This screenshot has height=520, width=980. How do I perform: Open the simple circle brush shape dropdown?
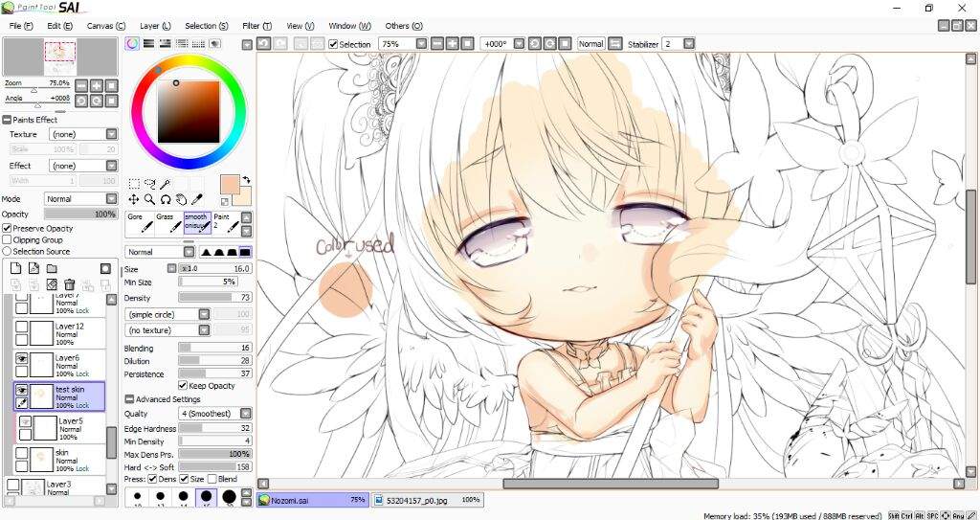tap(204, 314)
